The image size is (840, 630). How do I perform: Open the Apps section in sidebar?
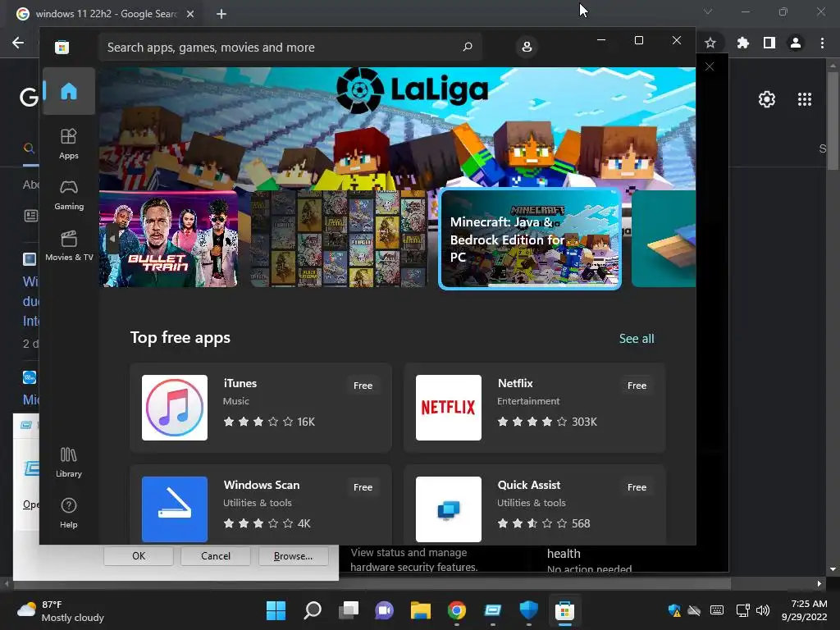[x=69, y=144]
